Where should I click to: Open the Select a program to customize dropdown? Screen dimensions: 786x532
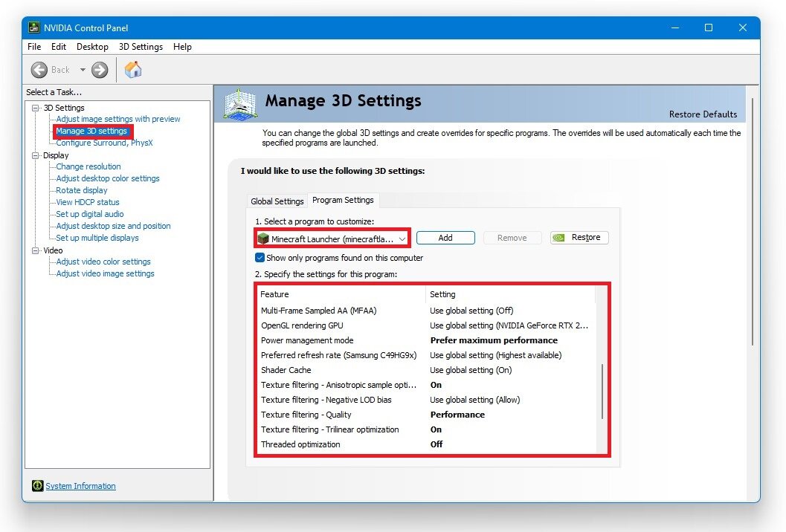402,238
